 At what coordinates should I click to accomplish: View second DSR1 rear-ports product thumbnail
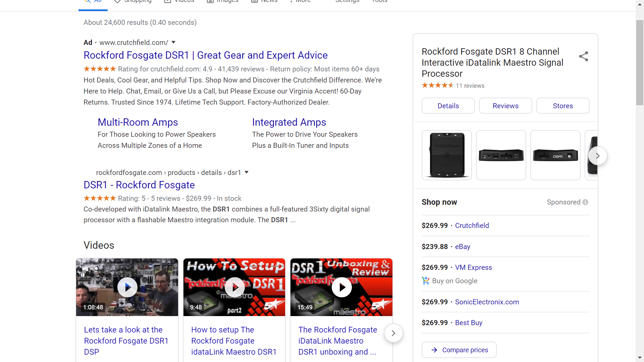[501, 155]
